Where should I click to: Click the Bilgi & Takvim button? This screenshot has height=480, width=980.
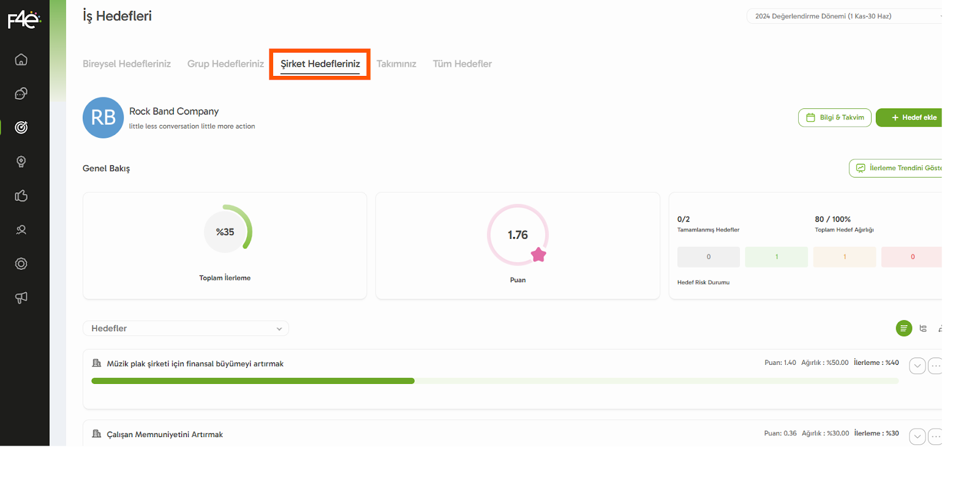(x=834, y=118)
